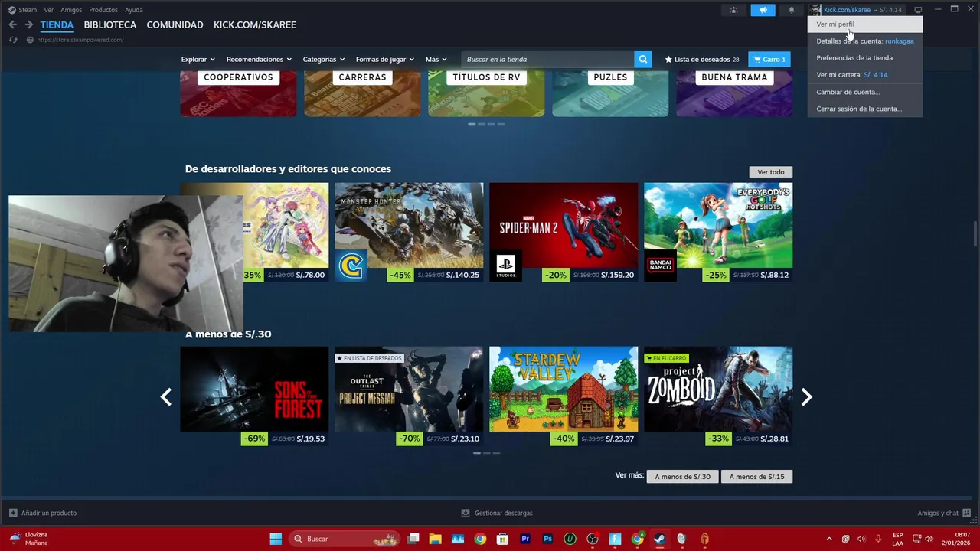Open OBS Studio from taskbar
This screenshot has width=980, height=551.
[593, 539]
